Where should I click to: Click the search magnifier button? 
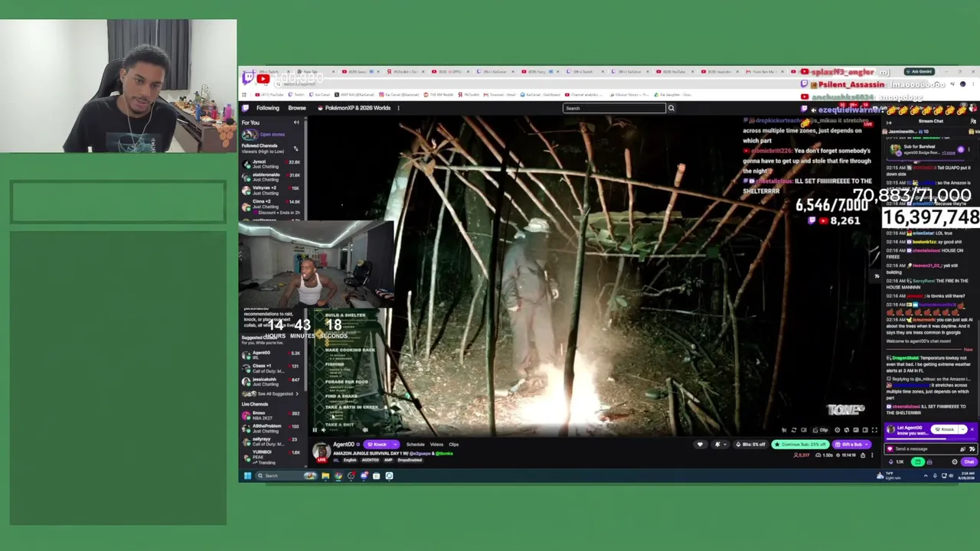[x=671, y=108]
